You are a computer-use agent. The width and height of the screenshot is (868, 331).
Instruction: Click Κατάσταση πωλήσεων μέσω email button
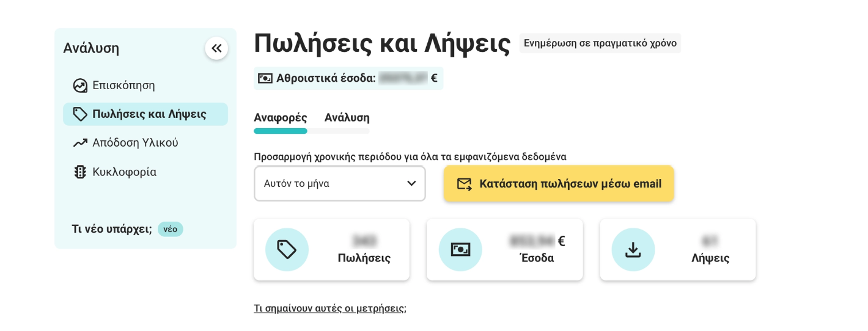click(x=570, y=184)
